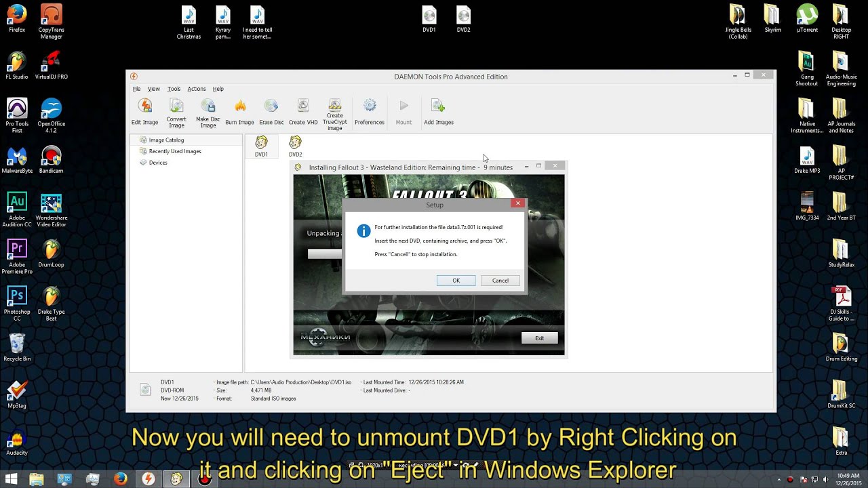Image resolution: width=868 pixels, height=488 pixels.
Task: Open the Drum Editing desktop icon
Action: 842,347
